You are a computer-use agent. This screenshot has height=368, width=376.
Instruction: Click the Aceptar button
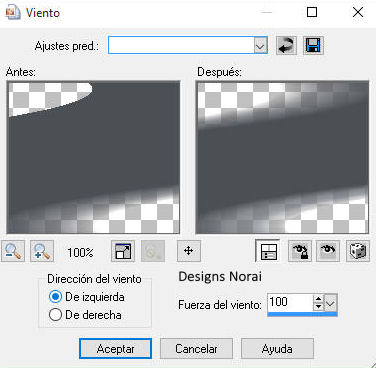click(x=115, y=349)
